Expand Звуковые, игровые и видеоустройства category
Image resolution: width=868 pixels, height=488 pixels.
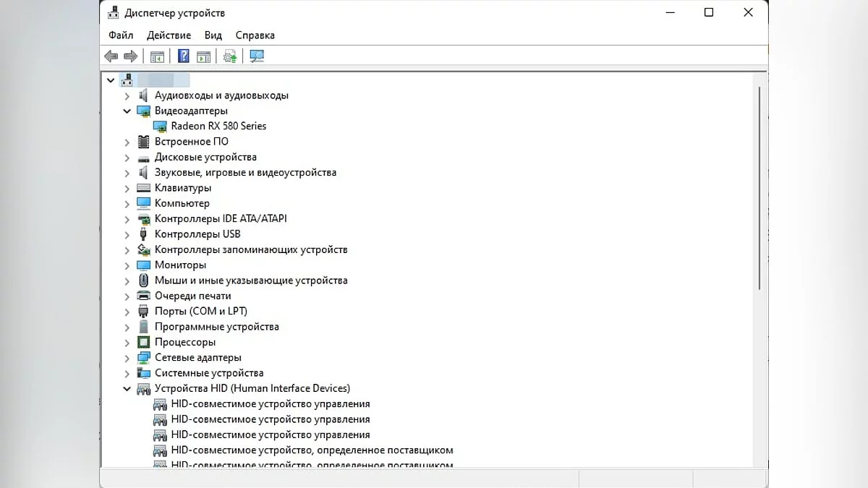[127, 173]
